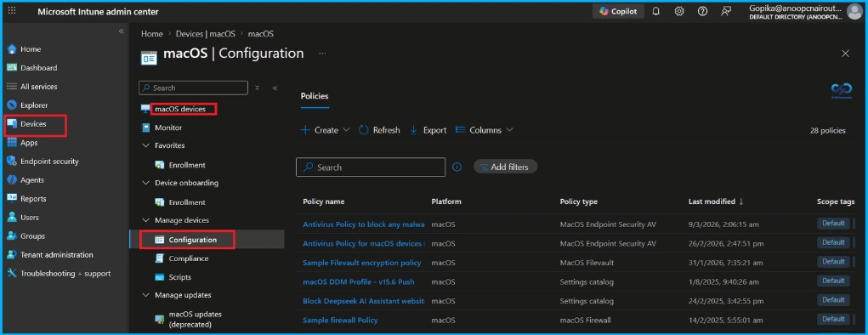Select the Policies tab
Screen dimensions: 868x335
(315, 96)
